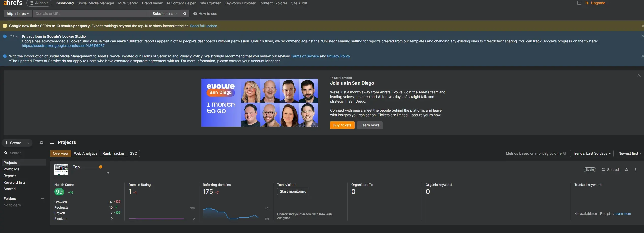Open the project three-dot options menu
The height and width of the screenshot is (233, 644).
tap(636, 170)
